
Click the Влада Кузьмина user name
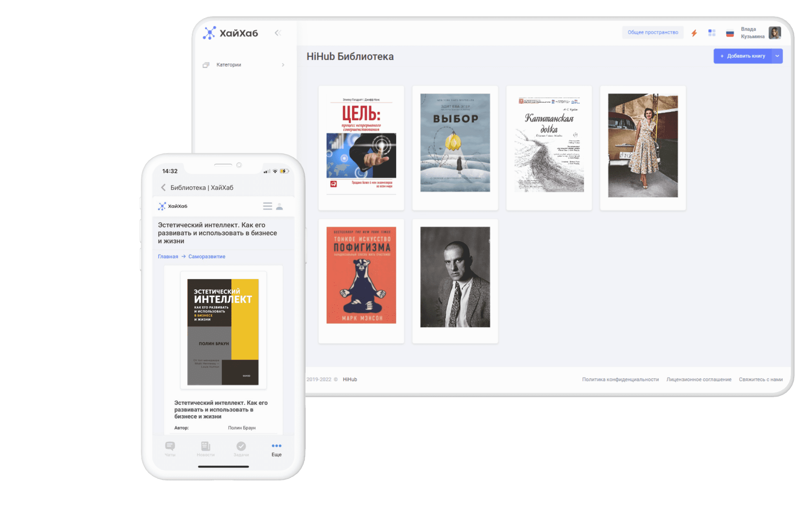[753, 33]
